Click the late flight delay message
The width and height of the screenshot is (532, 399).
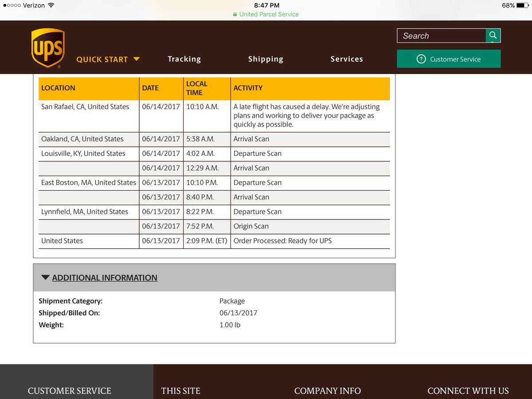[306, 115]
